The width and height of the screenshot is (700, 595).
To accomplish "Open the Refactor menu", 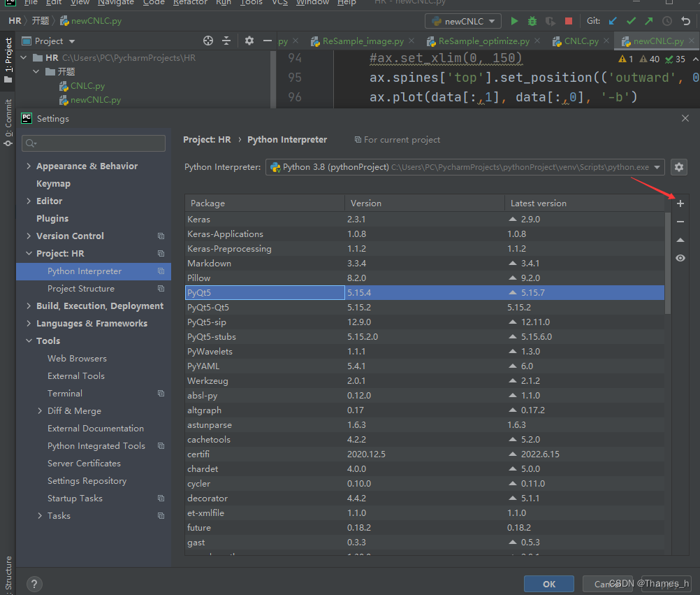I will click(x=190, y=3).
